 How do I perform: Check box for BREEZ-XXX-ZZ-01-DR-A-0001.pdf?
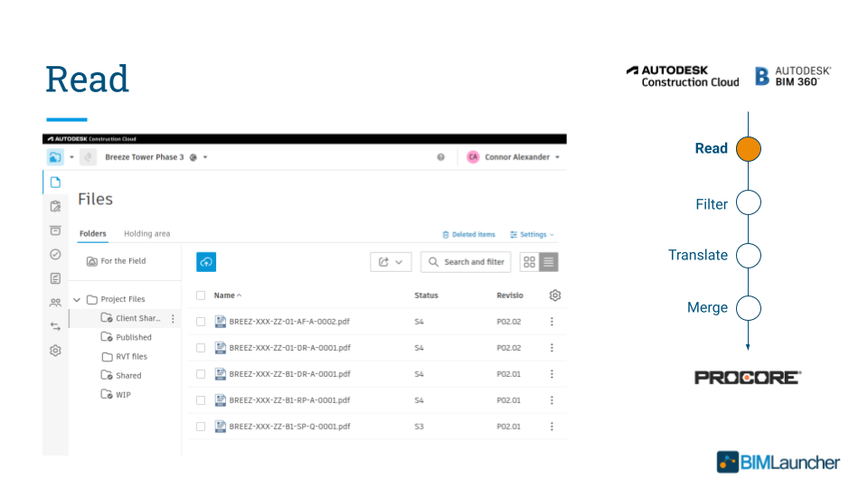pyautogui.click(x=201, y=348)
